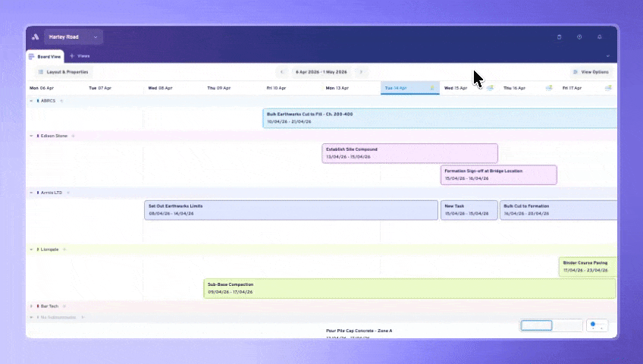Viewport: 643px width, 364px height.
Task: Collapse the Edison Stone group
Action: (x=31, y=136)
